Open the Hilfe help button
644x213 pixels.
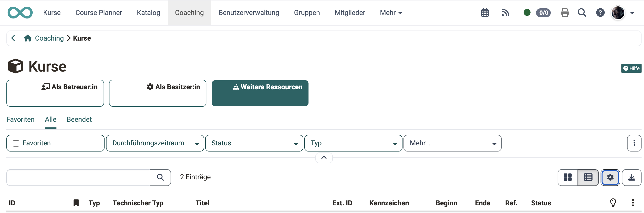[631, 68]
